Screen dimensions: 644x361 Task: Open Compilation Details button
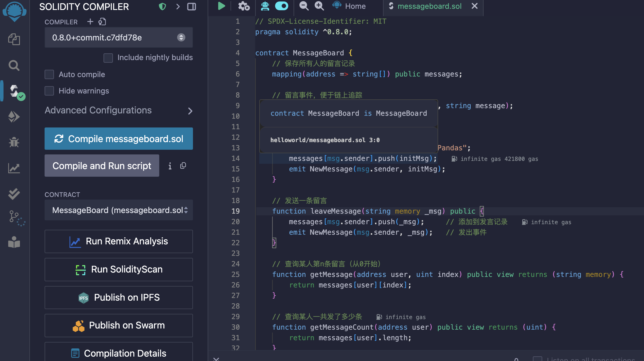[119, 352]
